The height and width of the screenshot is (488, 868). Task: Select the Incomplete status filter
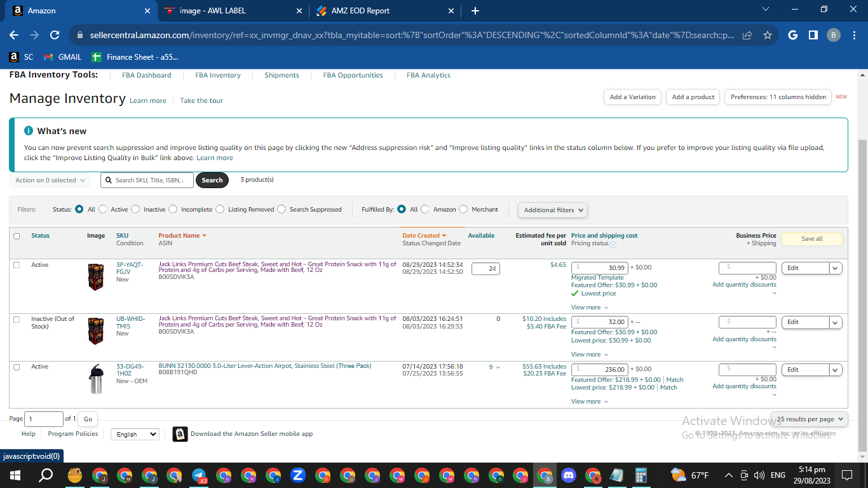tap(174, 209)
